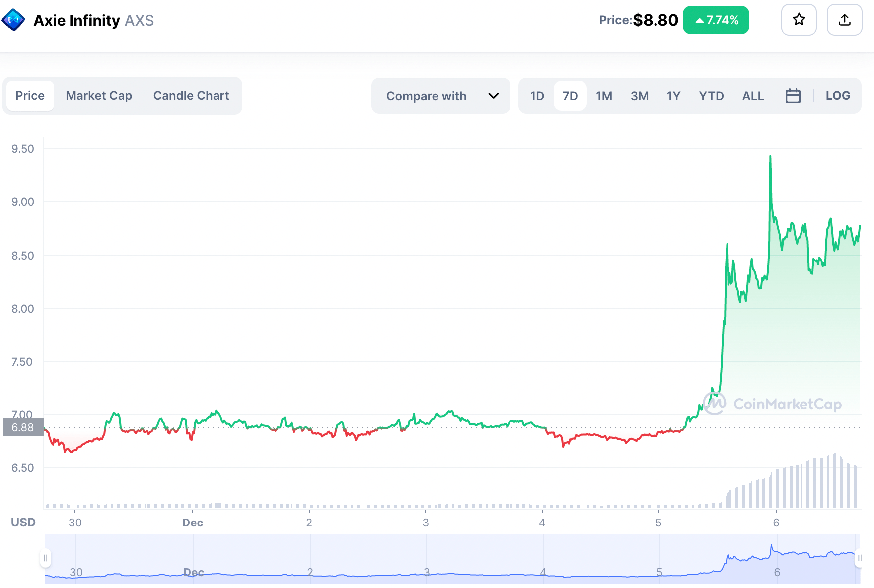Open the share options with upload icon
874x588 pixels.
pos(844,20)
